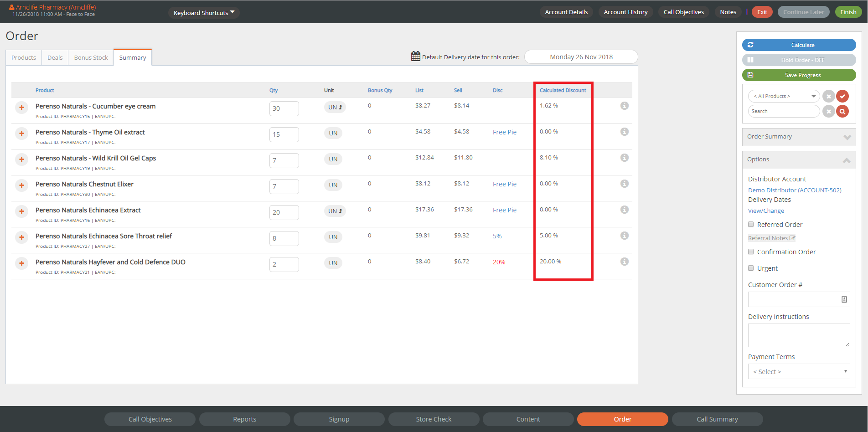Tick the Referred Order checkbox
The height and width of the screenshot is (432, 868).
click(751, 224)
